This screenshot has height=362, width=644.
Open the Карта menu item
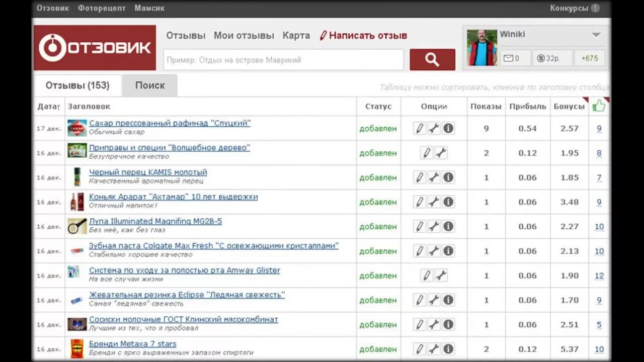coord(296,36)
